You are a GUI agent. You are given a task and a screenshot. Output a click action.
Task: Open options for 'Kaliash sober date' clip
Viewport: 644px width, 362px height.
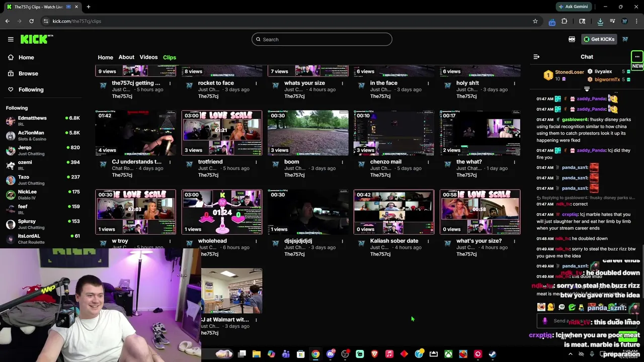(428, 241)
